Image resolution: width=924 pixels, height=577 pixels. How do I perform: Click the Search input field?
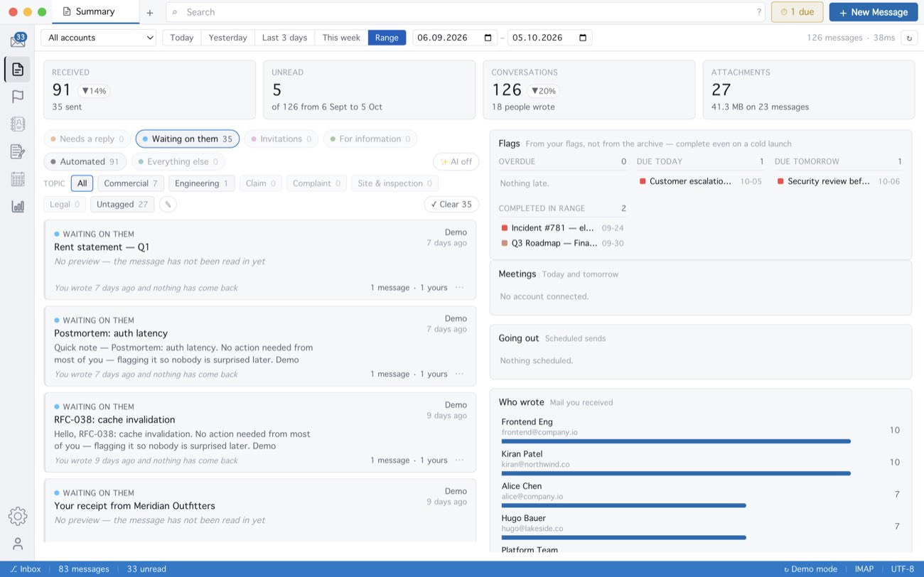[x=466, y=12]
